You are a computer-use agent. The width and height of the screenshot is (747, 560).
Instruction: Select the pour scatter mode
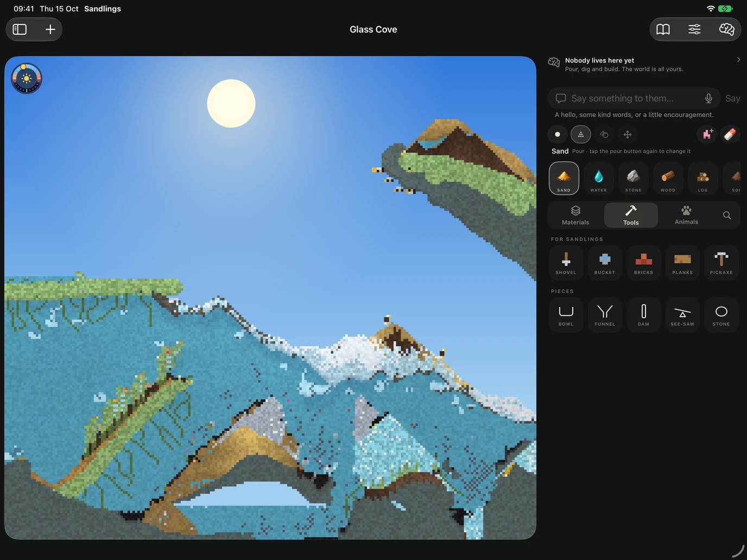581,135
